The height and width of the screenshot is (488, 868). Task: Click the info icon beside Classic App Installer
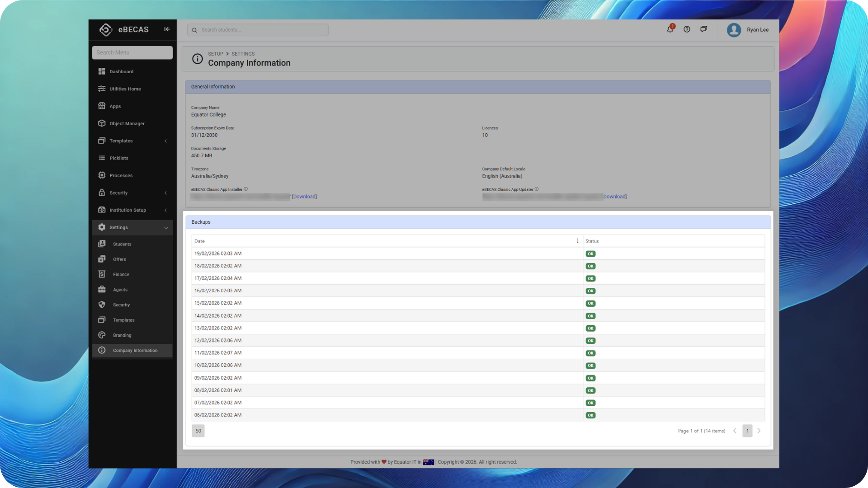(246, 189)
